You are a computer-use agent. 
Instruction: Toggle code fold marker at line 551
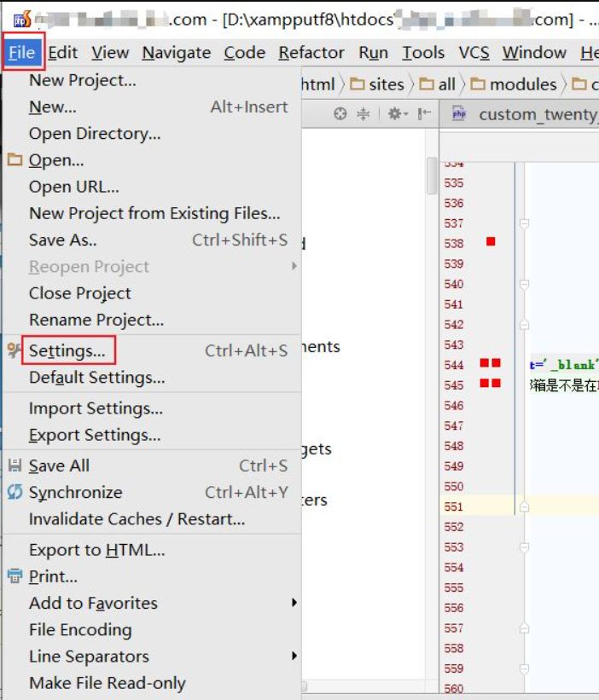pos(524,506)
